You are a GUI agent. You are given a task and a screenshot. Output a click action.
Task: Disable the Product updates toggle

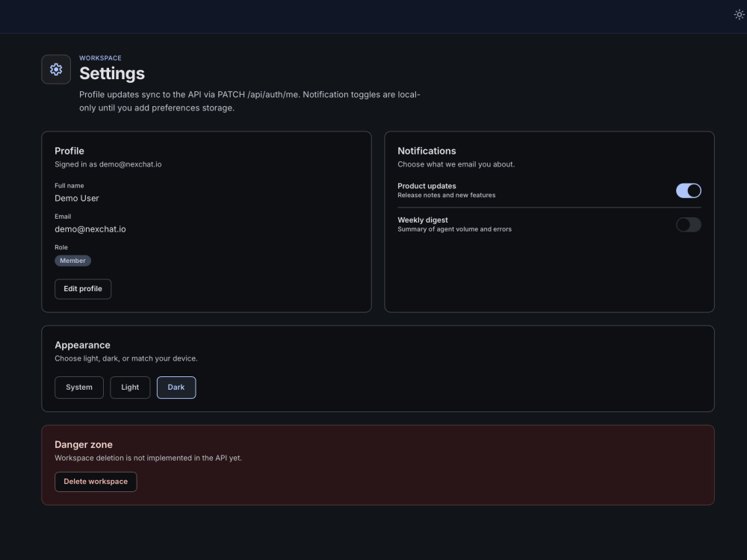click(689, 190)
